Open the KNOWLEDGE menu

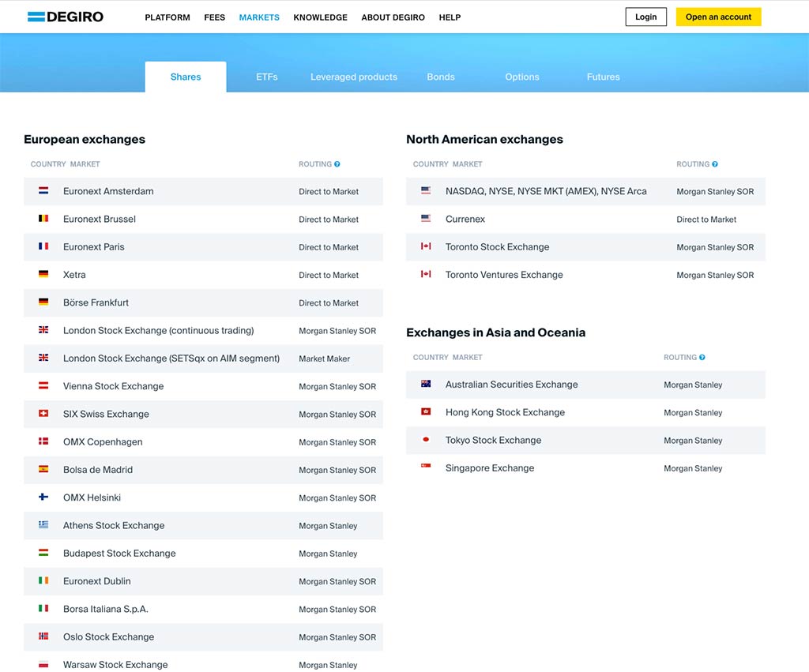tap(321, 17)
